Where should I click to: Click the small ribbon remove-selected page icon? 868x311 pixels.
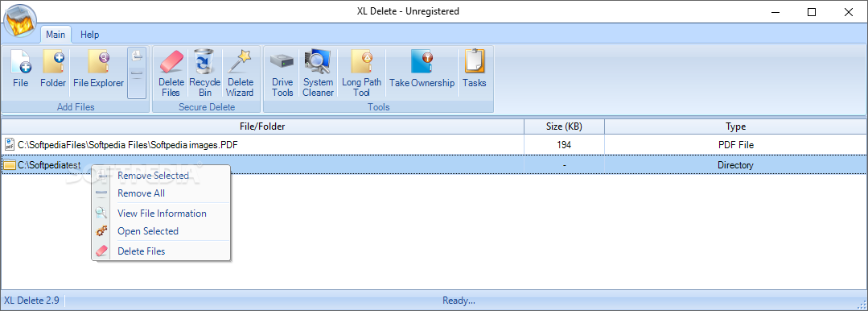pos(137,56)
